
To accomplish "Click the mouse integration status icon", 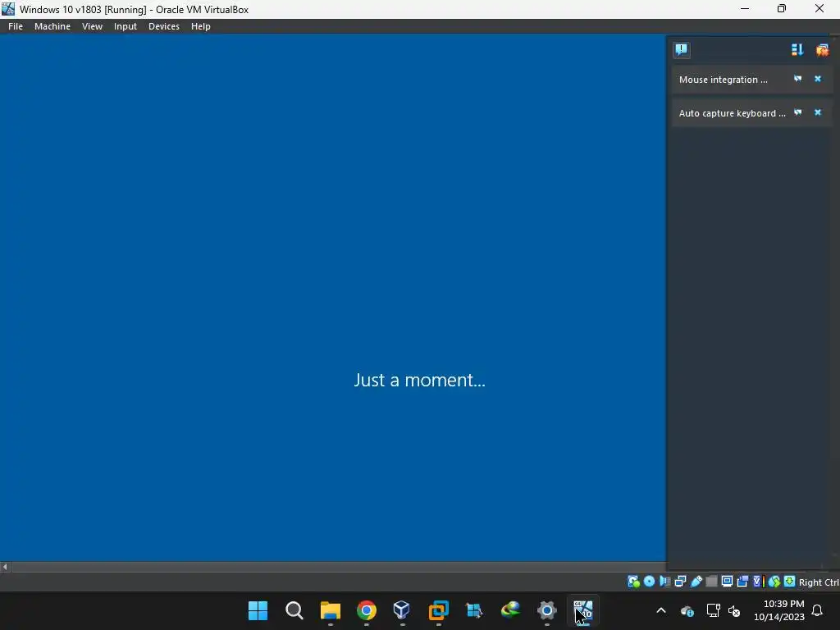I will pyautogui.click(x=774, y=582).
